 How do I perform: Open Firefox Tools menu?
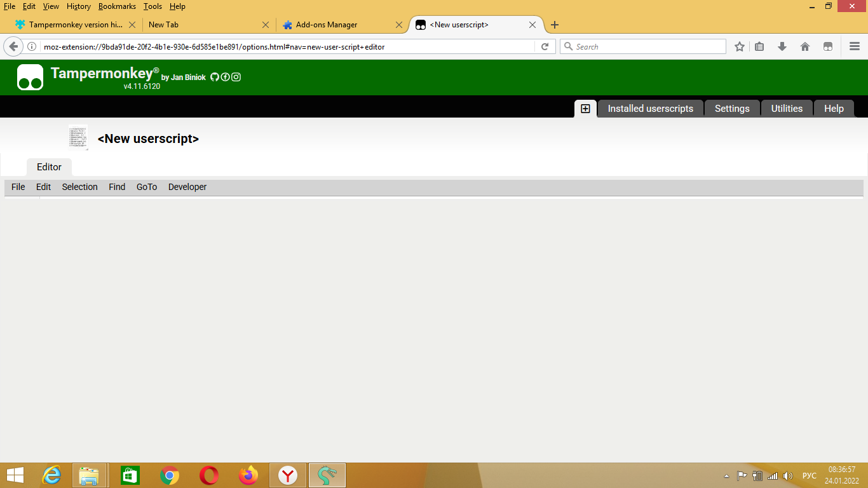pos(153,6)
